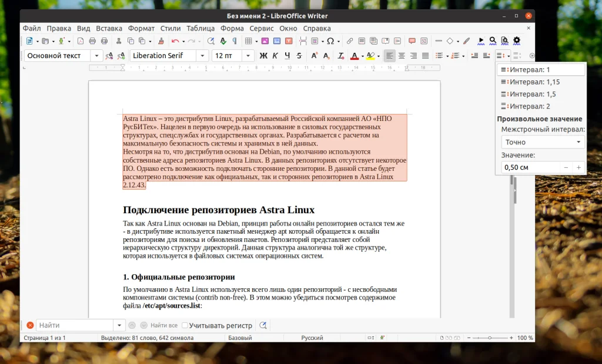Image resolution: width=602 pixels, height=364 pixels.
Task: Open the spelling checker
Action: 222,41
